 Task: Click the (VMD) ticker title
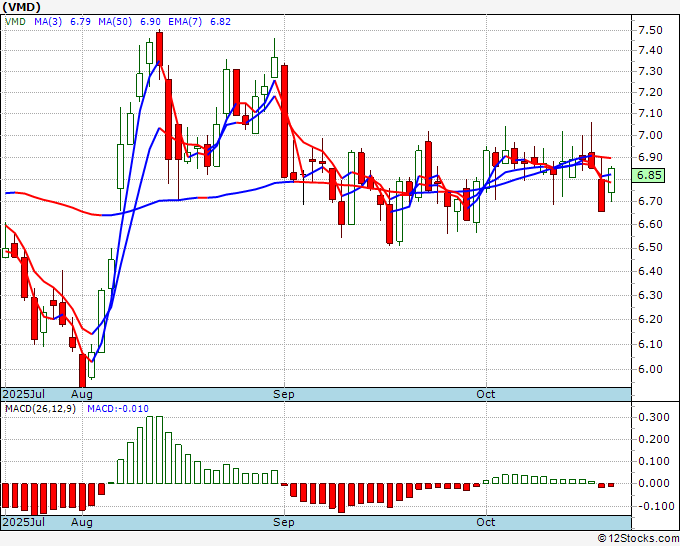(23, 6)
